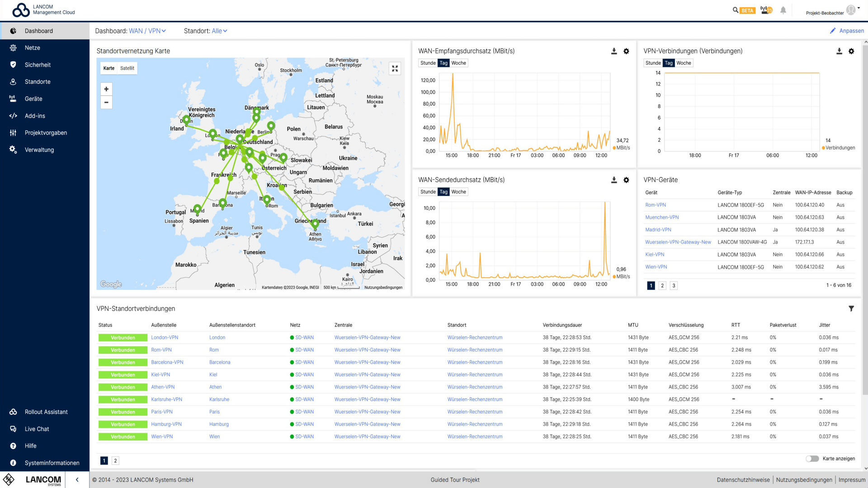
Task: Change Standort filter via Alle dropdown
Action: click(218, 31)
